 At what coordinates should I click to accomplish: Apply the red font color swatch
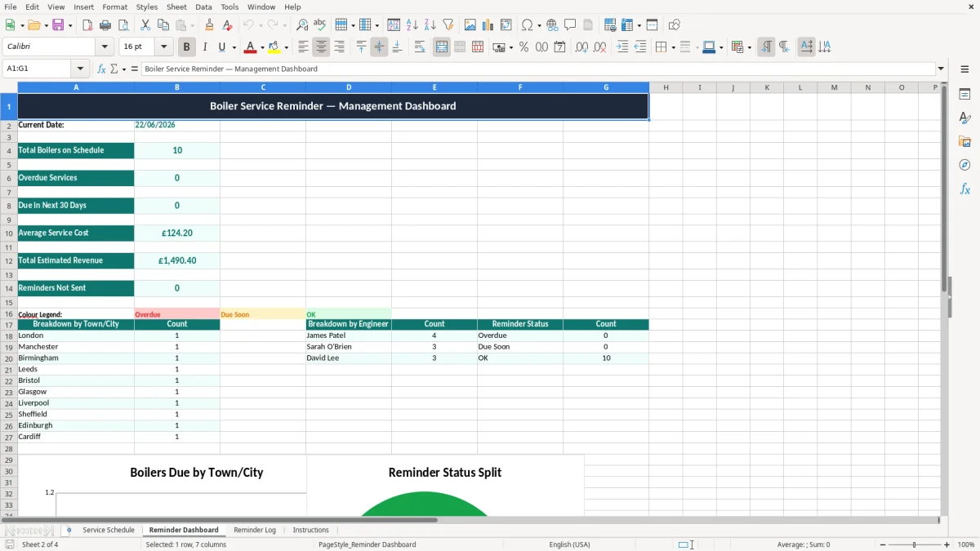(x=251, y=47)
